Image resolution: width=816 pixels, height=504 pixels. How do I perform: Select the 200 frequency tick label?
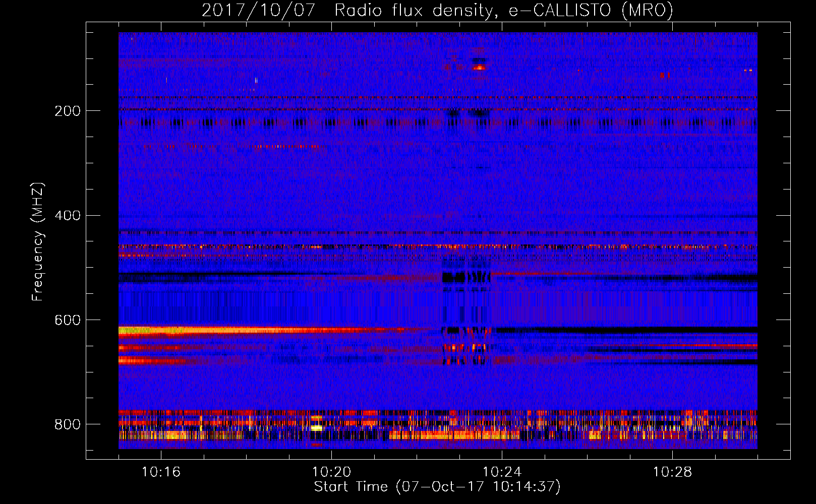(68, 111)
